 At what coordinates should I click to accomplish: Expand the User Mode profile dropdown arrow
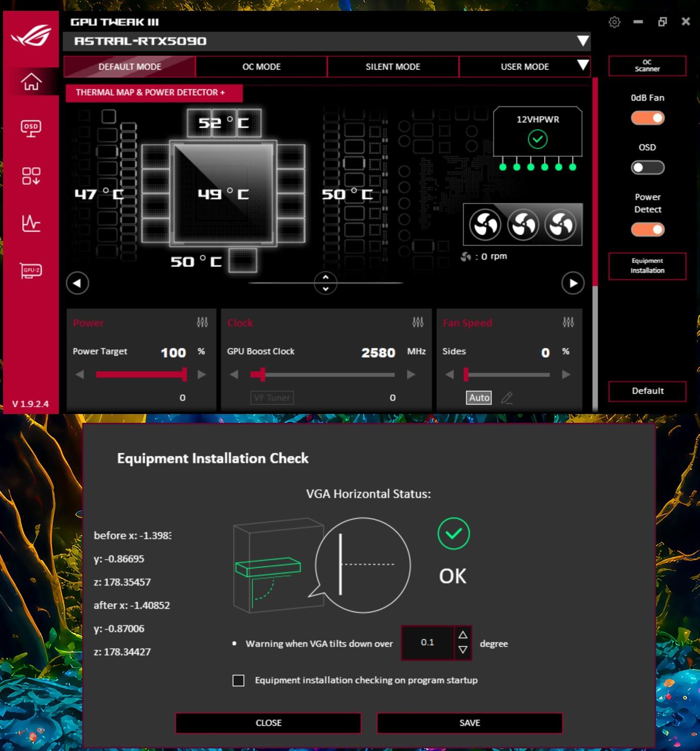click(x=583, y=65)
